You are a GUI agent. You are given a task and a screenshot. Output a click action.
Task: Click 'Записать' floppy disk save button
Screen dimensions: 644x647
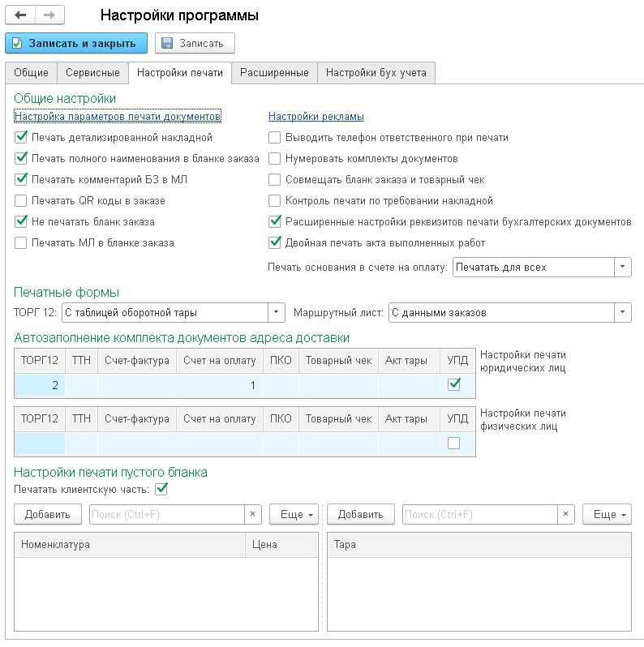(195, 43)
